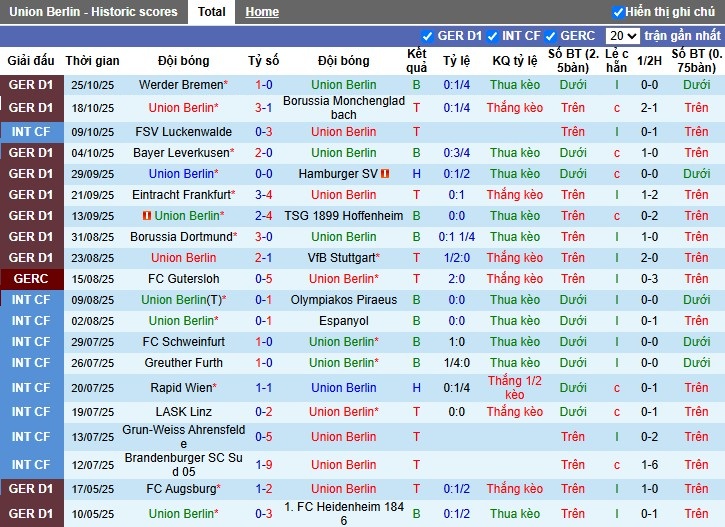Select the Total tab
This screenshot has height=527, width=725.
(211, 12)
